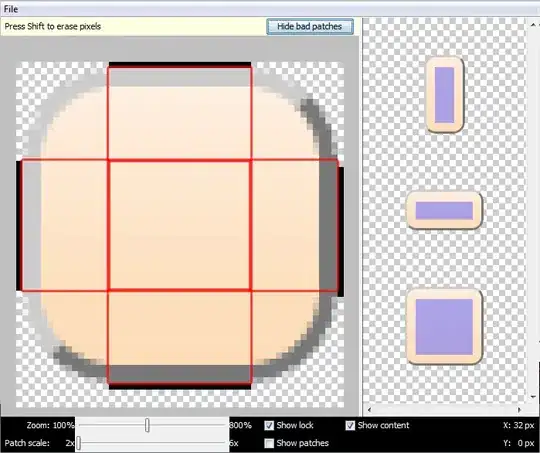The height and width of the screenshot is (453, 540).
Task: Open the File menu
Action: [11, 9]
